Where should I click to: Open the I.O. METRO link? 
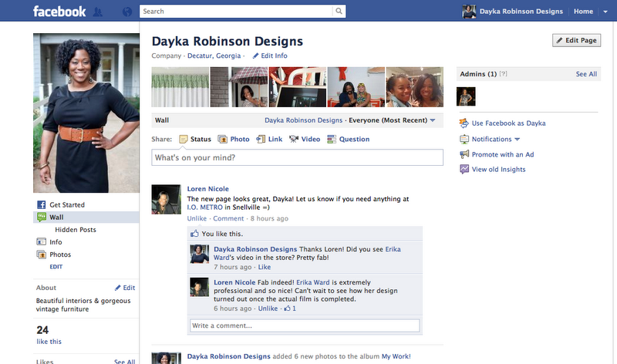(x=204, y=207)
